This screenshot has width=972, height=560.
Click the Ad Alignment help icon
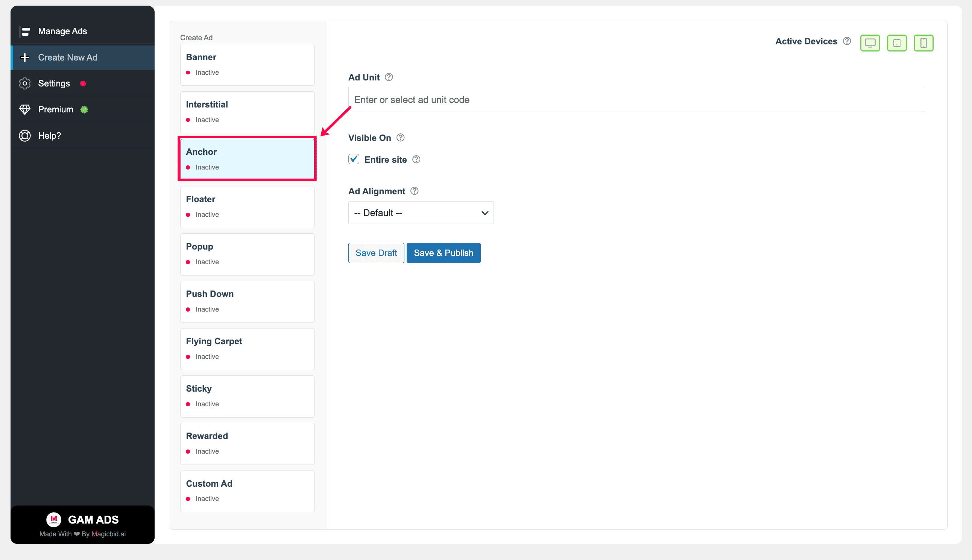pos(414,191)
